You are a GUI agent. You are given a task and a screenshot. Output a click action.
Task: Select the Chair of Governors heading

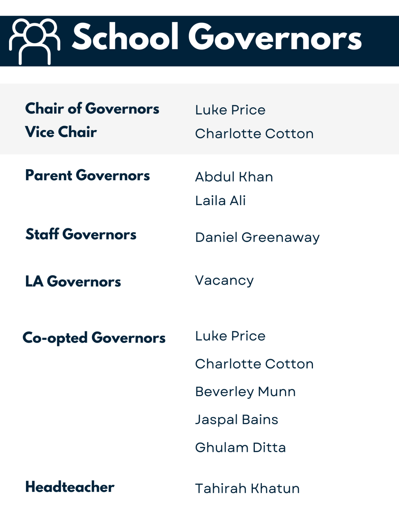(x=92, y=109)
